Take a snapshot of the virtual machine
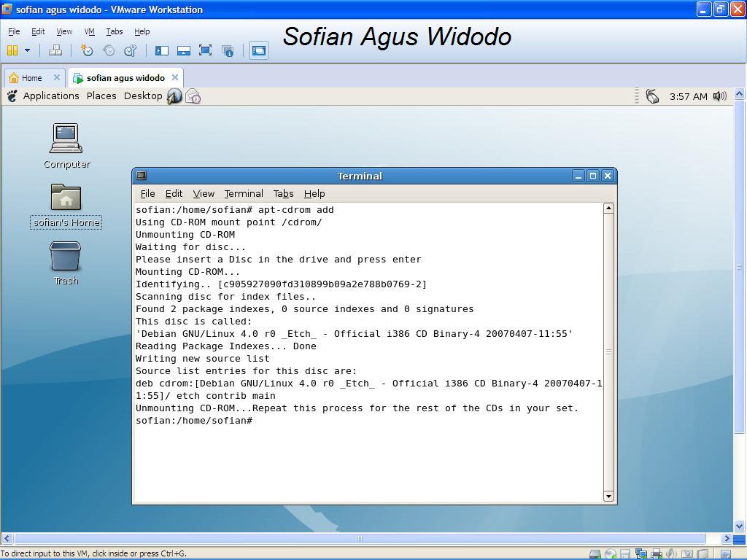 click(87, 50)
